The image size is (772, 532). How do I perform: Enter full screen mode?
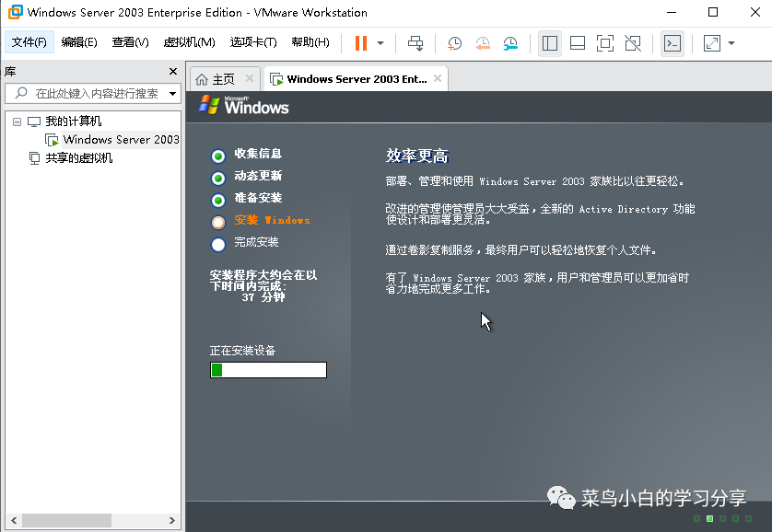pyautogui.click(x=605, y=43)
